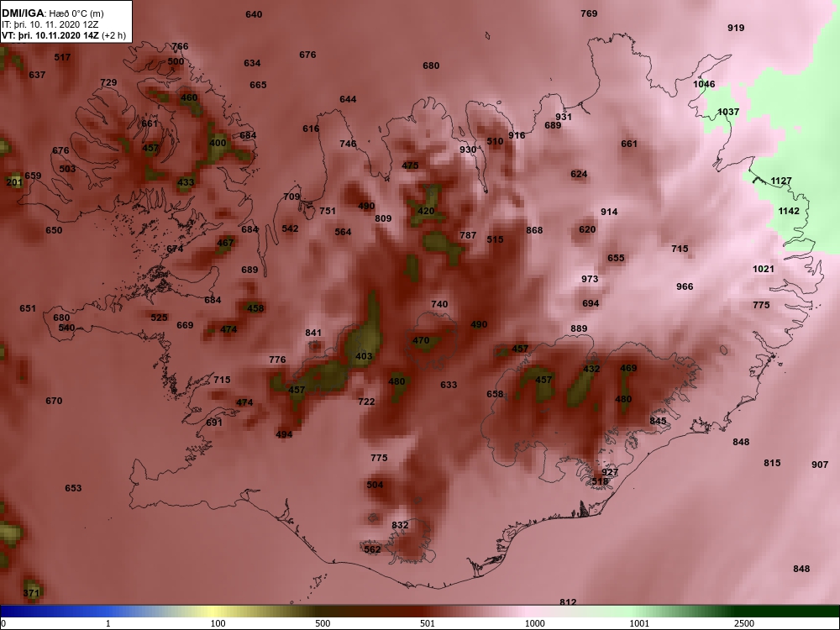The width and height of the screenshot is (840, 630).
Task: Click the 371 value in the bottom-left corner
Action: click(x=32, y=594)
